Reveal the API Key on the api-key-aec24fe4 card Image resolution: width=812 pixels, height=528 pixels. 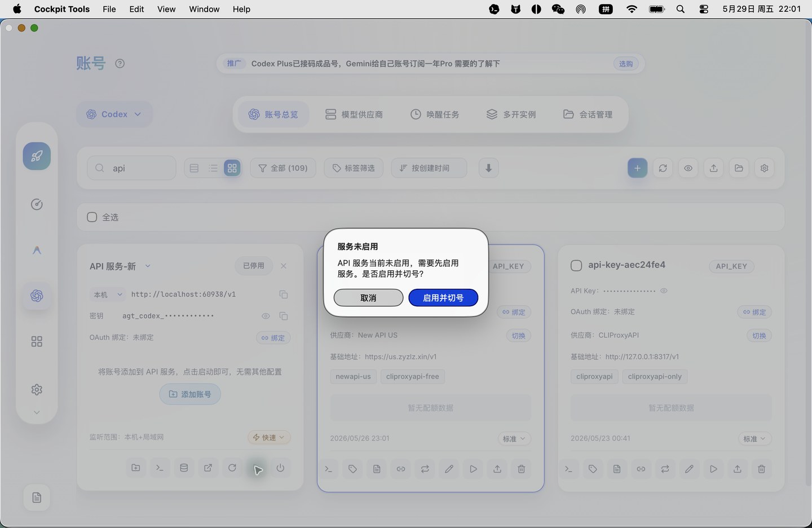(x=664, y=291)
